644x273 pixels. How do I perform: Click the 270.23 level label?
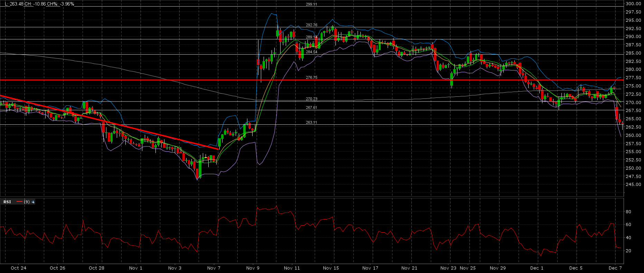[311, 99]
